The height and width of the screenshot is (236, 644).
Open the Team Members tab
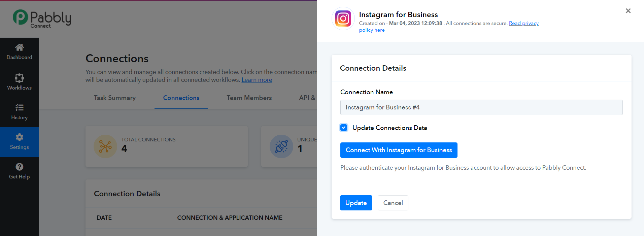(249, 98)
